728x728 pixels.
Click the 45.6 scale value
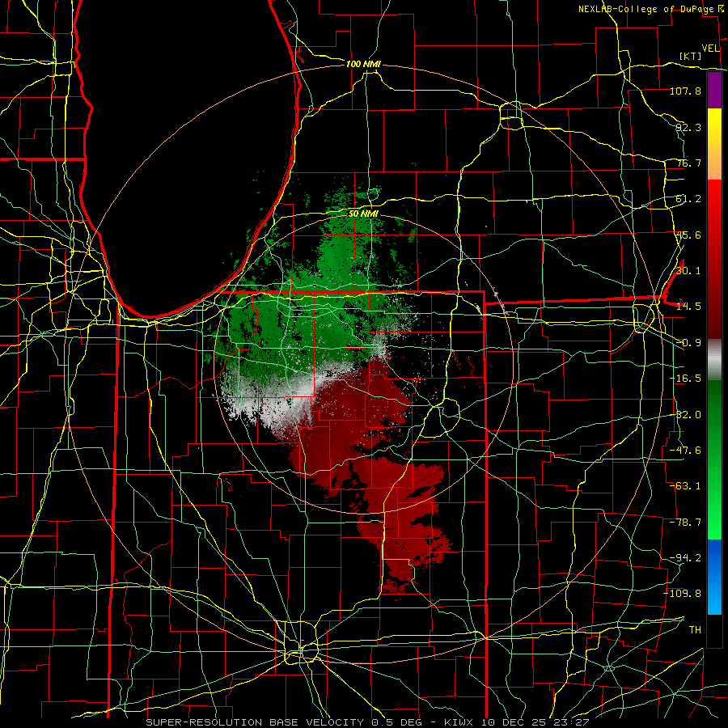[688, 235]
